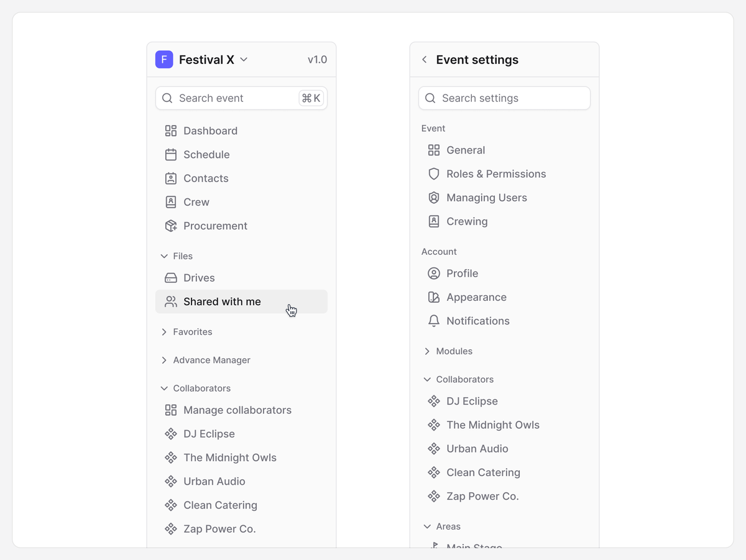
Task: Click the Profile user circle icon
Action: [434, 273]
